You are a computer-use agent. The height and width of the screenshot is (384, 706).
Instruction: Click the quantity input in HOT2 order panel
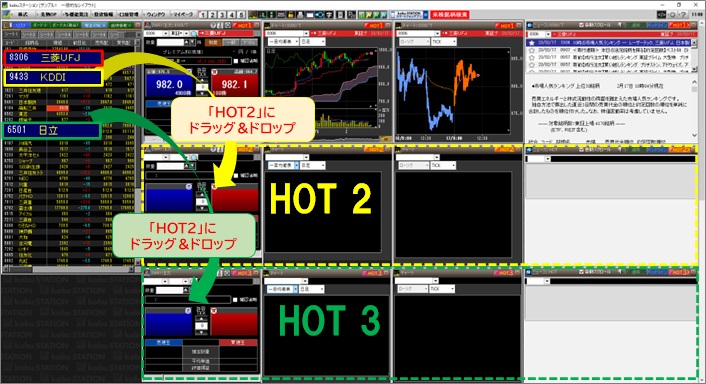pos(169,166)
